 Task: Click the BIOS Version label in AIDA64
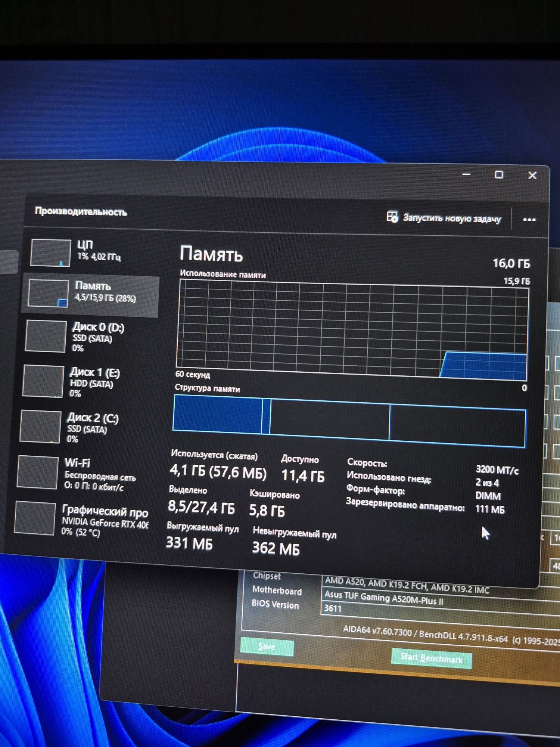pos(275,605)
